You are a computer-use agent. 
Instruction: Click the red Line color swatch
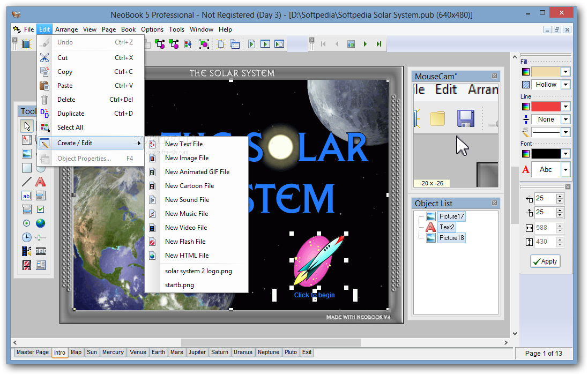pyautogui.click(x=546, y=107)
